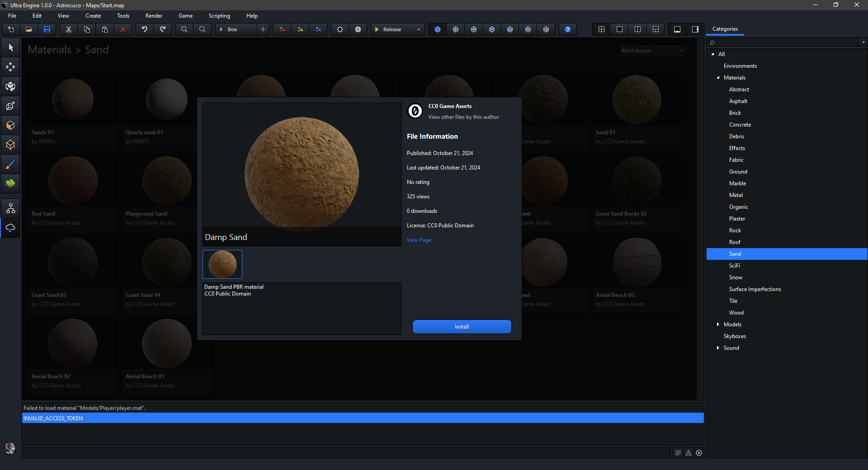Screen dimensions: 868x470
Task: Open the Scripting menu
Action: click(219, 16)
